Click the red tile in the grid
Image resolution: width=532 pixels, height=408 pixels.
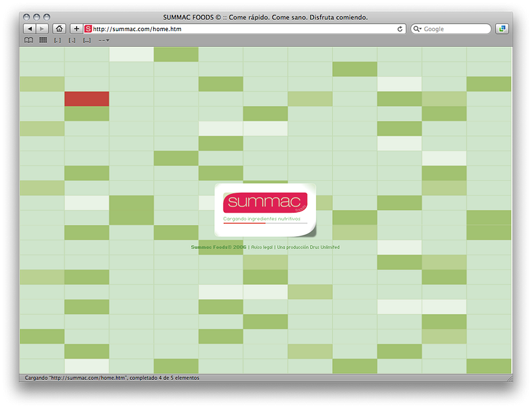pyautogui.click(x=87, y=99)
